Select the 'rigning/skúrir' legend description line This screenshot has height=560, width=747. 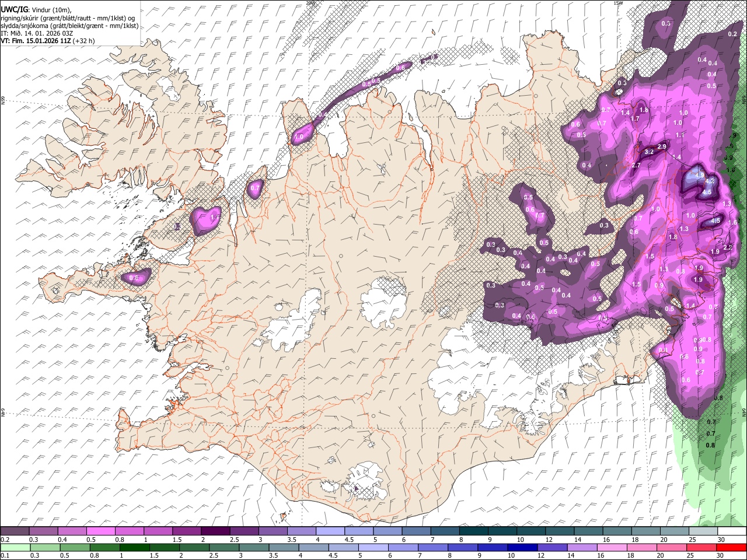pos(68,18)
